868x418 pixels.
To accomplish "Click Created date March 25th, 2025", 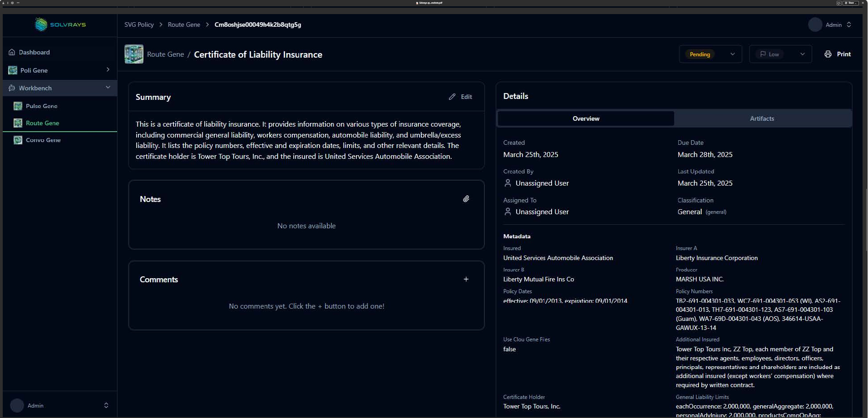I will (x=531, y=155).
